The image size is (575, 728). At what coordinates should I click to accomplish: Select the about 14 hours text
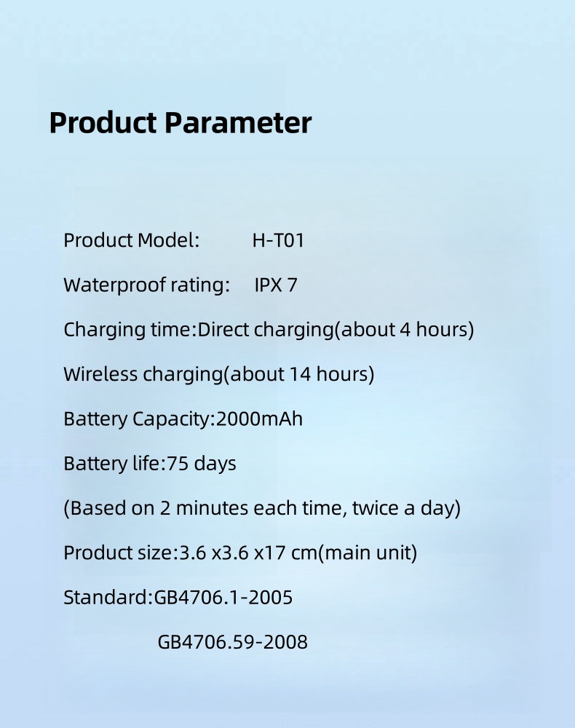pos(299,374)
